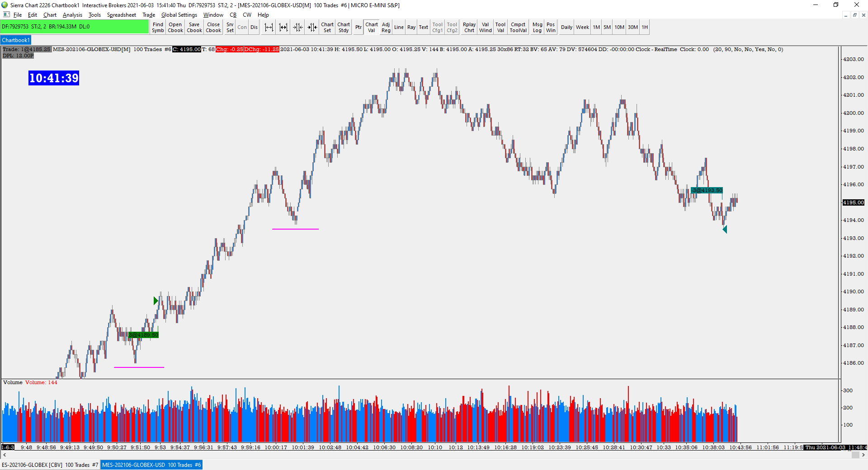Viewport: 868px width, 470px height.
Task: Open the Spreadsheet menu
Action: (121, 15)
